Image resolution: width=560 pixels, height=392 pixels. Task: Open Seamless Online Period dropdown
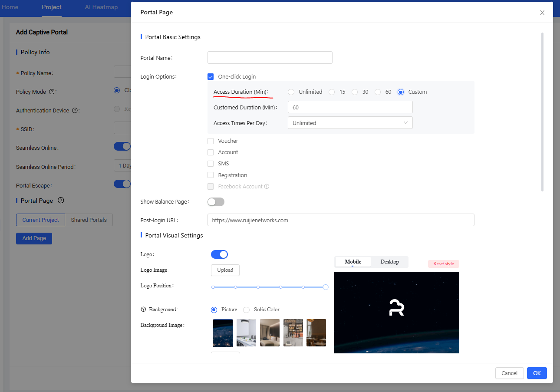(123, 165)
